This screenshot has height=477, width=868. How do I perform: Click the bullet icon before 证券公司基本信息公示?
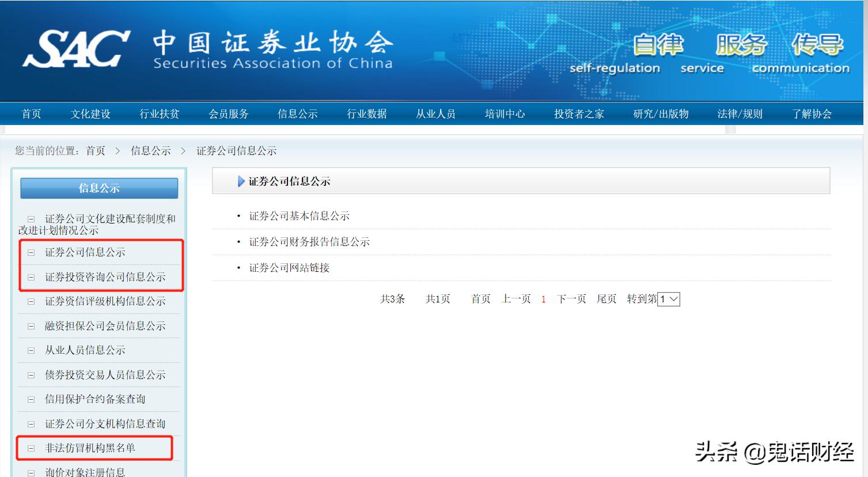point(238,215)
